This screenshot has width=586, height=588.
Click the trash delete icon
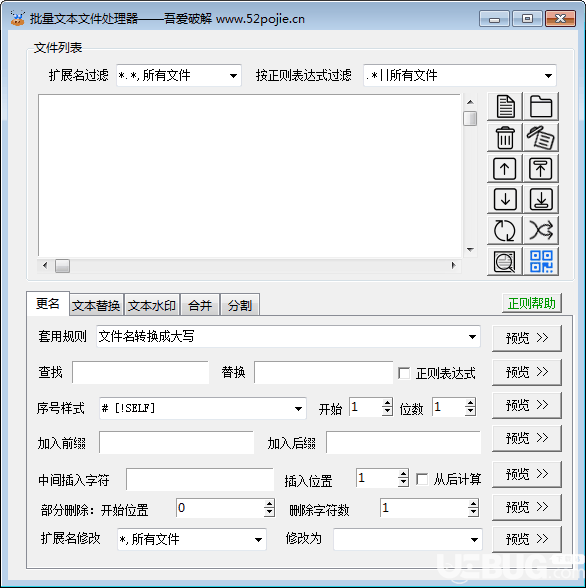click(x=505, y=138)
